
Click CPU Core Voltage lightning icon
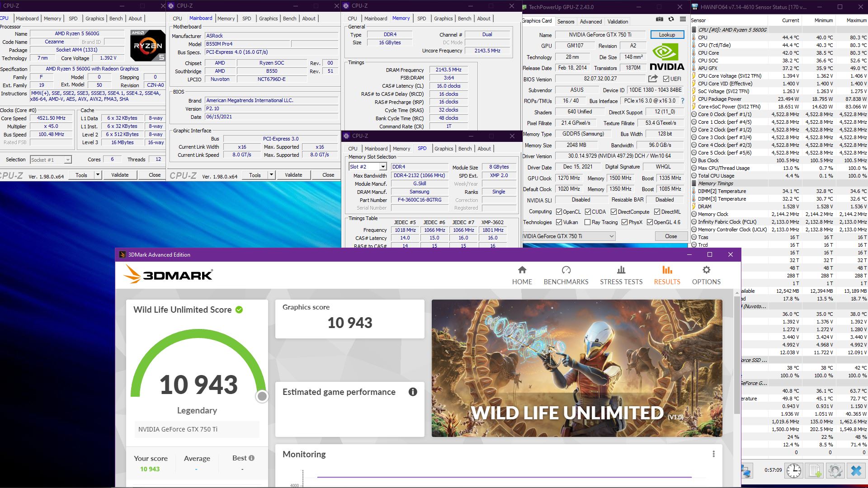coord(694,76)
